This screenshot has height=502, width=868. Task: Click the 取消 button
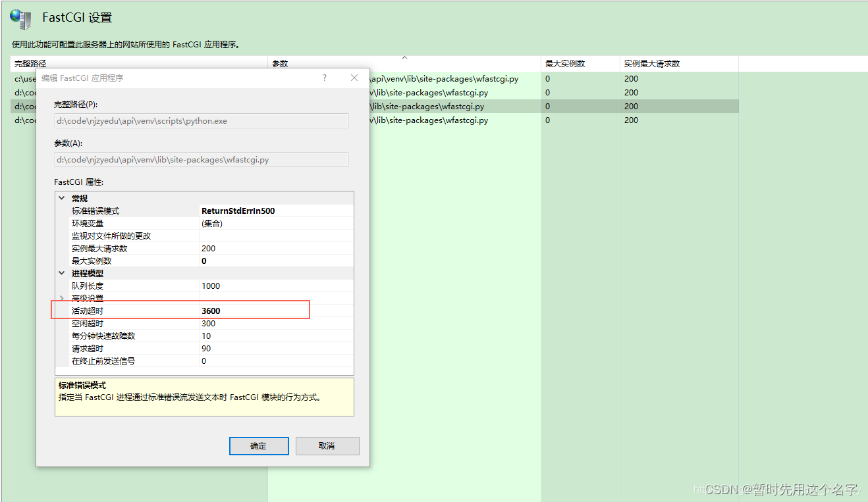click(327, 445)
